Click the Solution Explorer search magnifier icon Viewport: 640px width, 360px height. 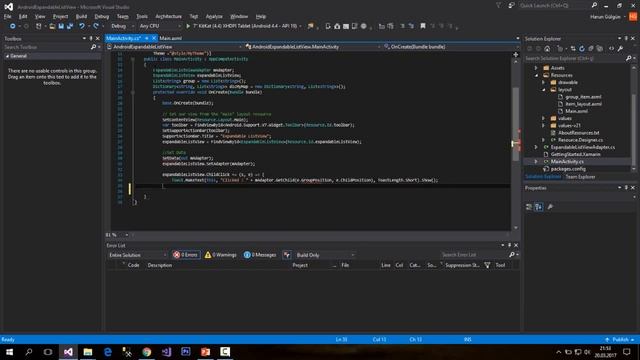(x=629, y=58)
